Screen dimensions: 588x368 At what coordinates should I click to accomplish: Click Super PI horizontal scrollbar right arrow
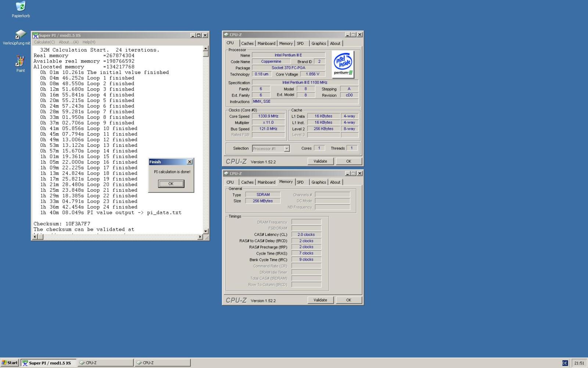point(200,237)
